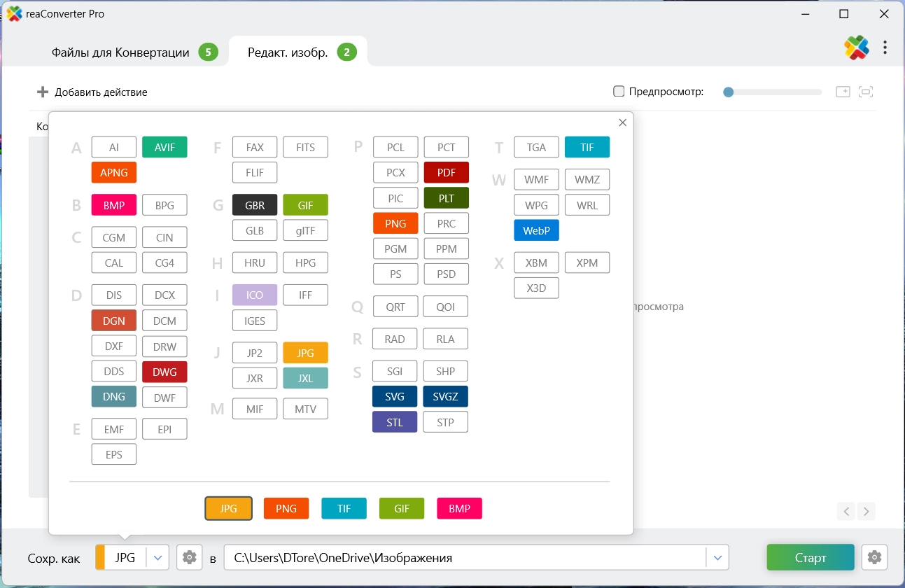Switch to Файлы для Конвертации tab
Image resolution: width=905 pixels, height=588 pixels.
coord(134,52)
